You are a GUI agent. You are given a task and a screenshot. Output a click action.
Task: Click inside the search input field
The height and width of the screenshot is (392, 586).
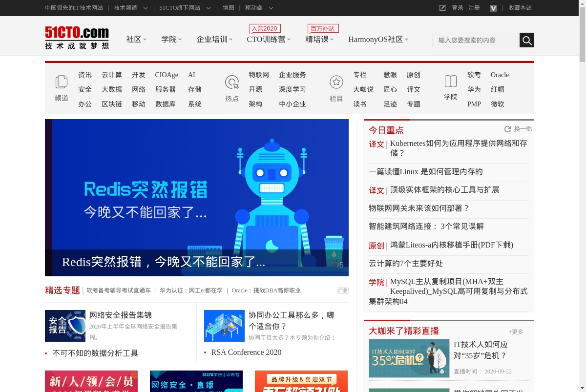(476, 40)
